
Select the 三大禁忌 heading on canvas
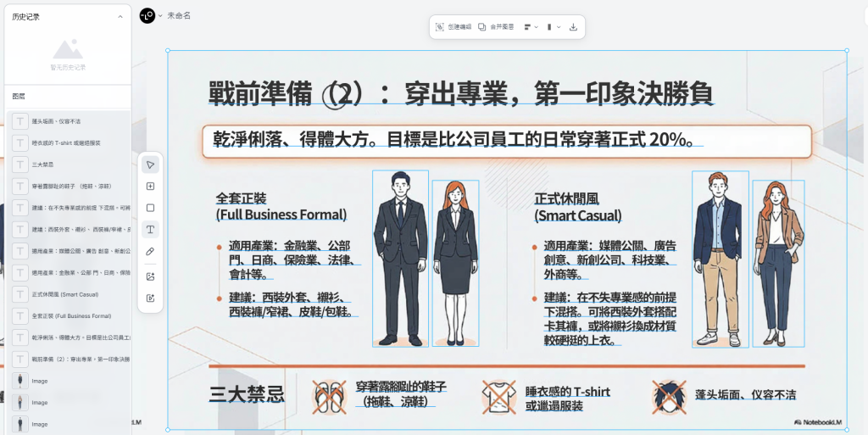tap(247, 394)
